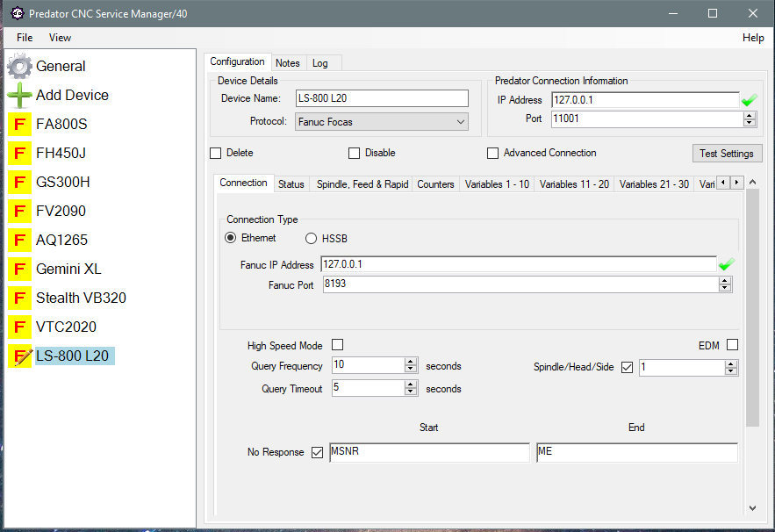Open the Help menu
Viewport: 775px width, 532px height.
point(753,38)
